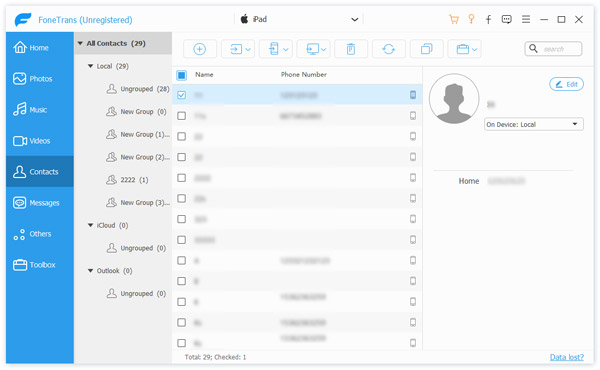
Task: Open the Messages section
Action: tap(40, 203)
